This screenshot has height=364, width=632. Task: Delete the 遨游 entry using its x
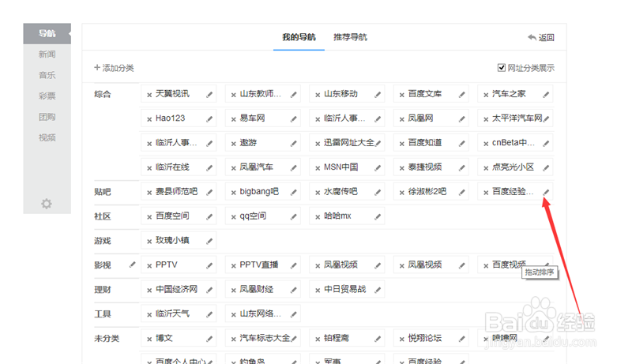(233, 144)
